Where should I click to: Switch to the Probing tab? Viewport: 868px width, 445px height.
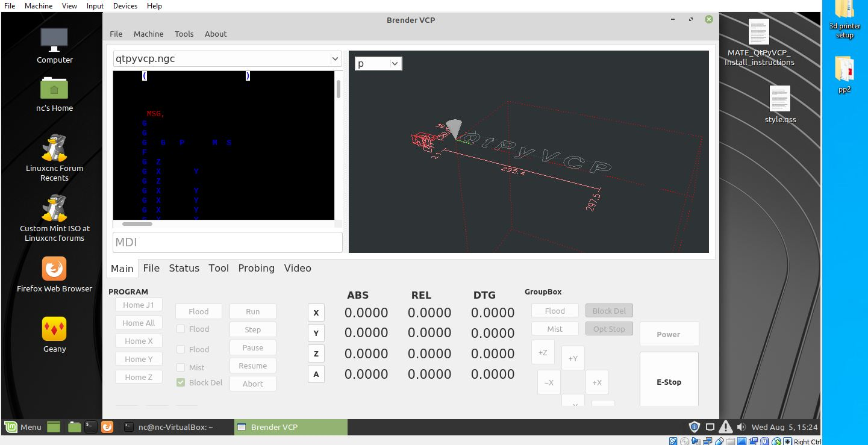[x=256, y=268]
